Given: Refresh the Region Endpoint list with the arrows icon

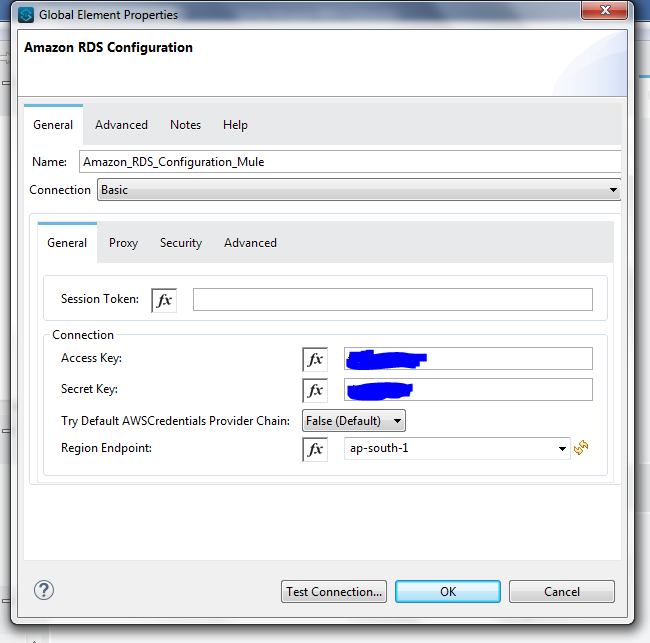Looking at the screenshot, I should tap(581, 447).
